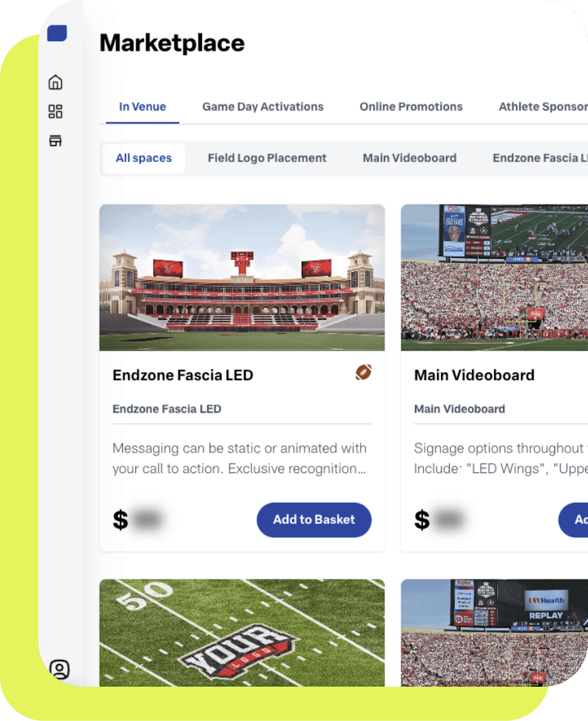Open the Endzone Fascia LED stadium image

(x=242, y=277)
